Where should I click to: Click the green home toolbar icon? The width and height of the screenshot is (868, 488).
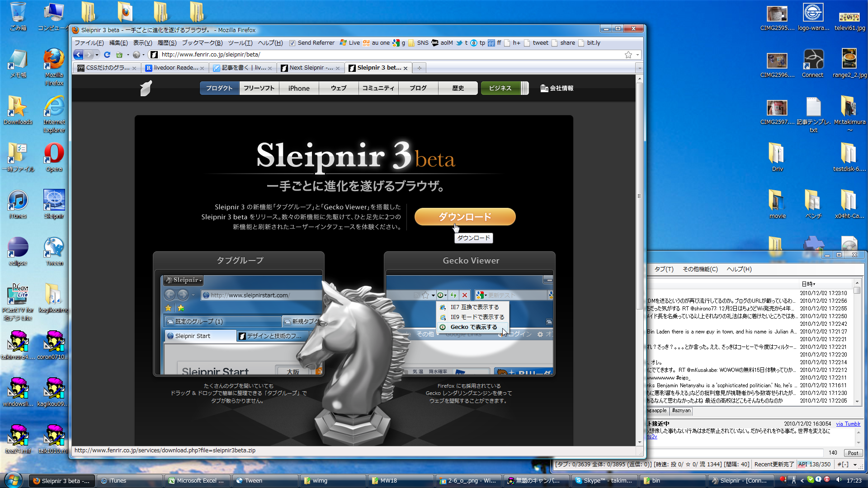tap(119, 55)
